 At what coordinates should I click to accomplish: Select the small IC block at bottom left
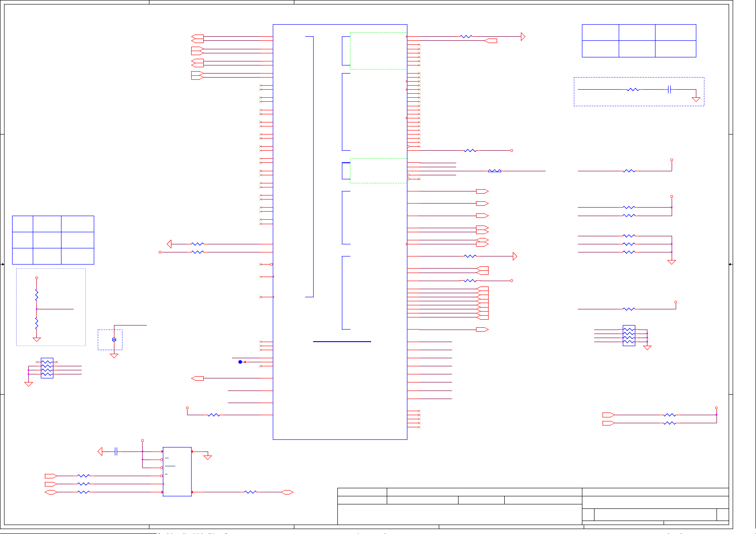(x=177, y=472)
